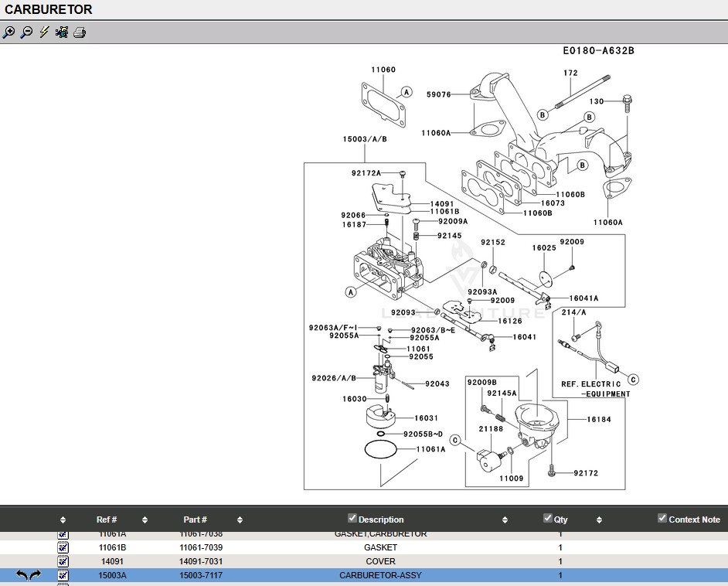The height and width of the screenshot is (586, 728).
Task: Click sort arrows right of Part #
Action: tap(240, 520)
